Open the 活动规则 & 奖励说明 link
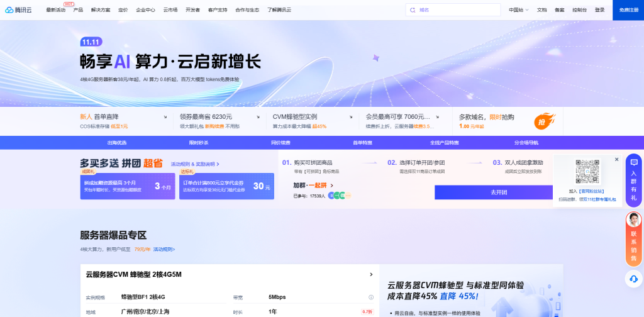 coord(194,164)
